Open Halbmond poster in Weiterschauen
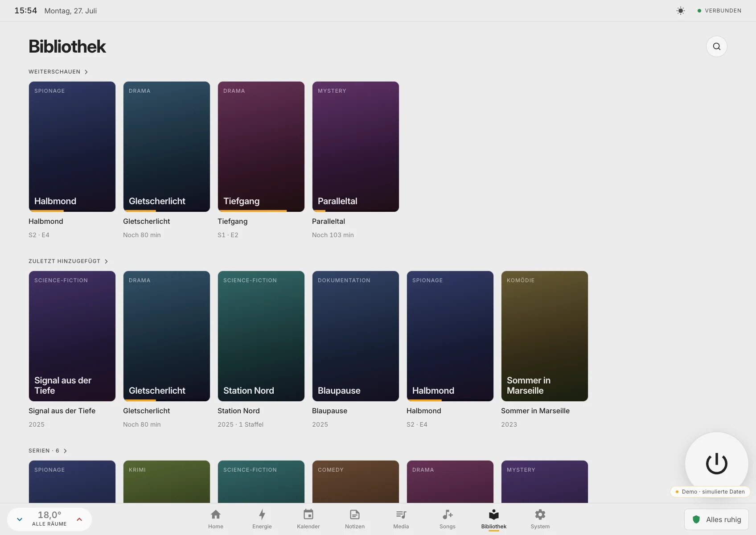756x535 pixels. 72,147
